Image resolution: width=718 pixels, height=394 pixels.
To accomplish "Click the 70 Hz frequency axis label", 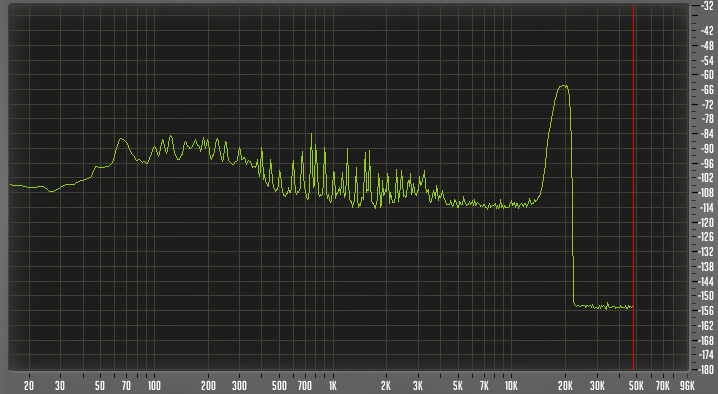I will point(126,386).
